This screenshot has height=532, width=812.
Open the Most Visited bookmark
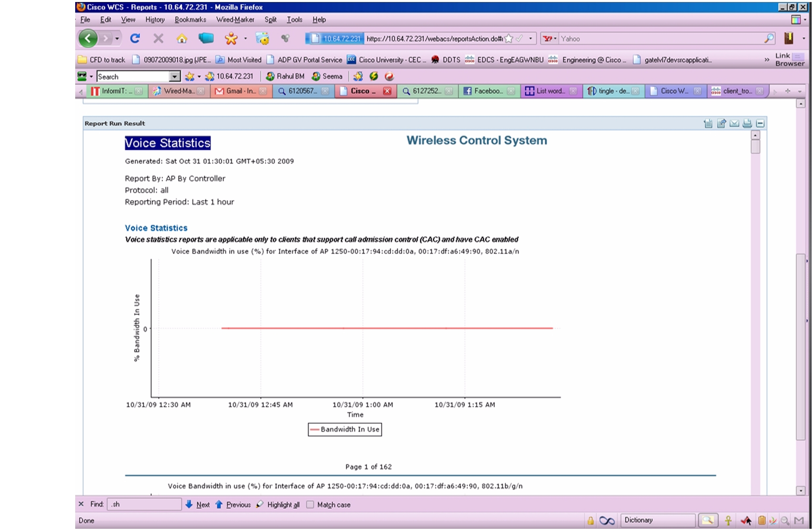[x=238, y=59]
